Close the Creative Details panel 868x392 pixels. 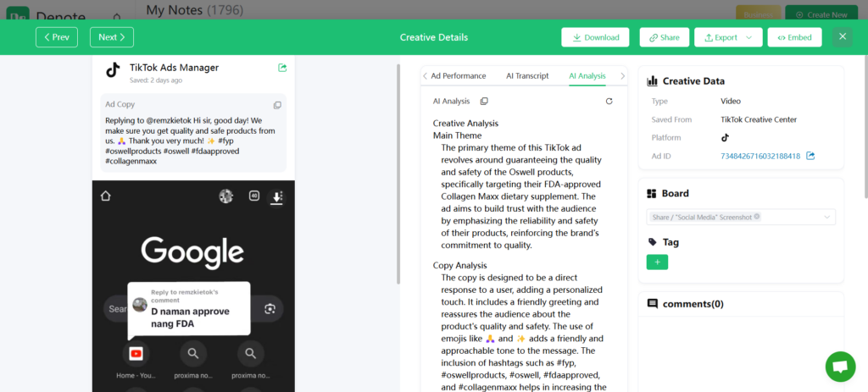coord(842,37)
